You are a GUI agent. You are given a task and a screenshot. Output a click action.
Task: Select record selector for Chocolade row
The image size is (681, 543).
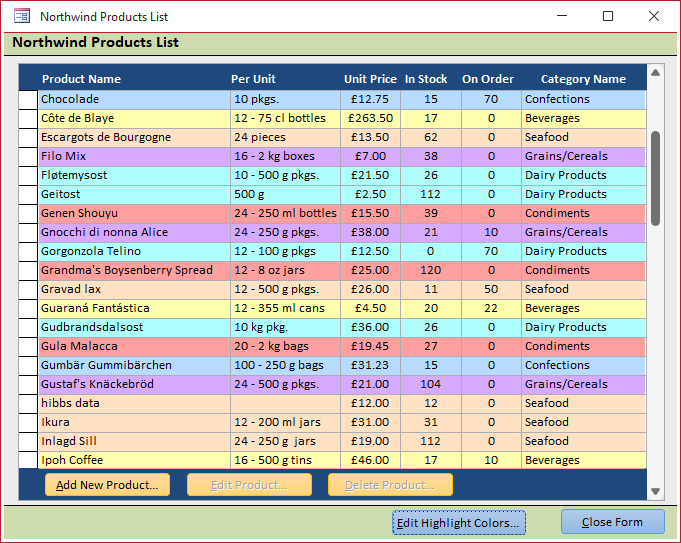[28, 99]
